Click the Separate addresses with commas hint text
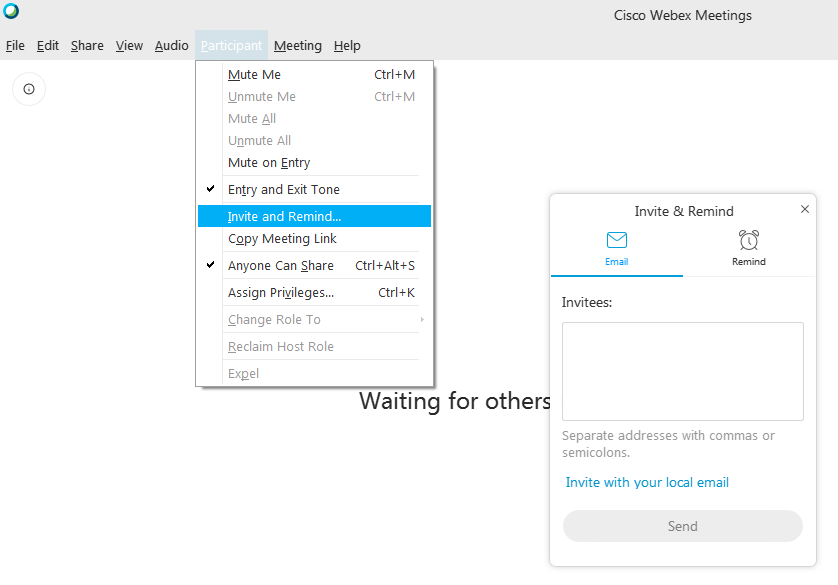The height and width of the screenshot is (585, 838). 668,444
